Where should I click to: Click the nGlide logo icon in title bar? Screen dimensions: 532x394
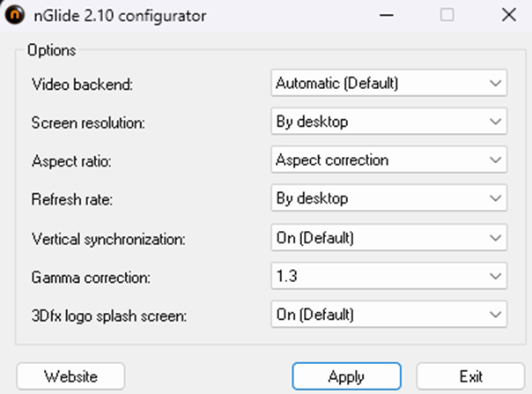pyautogui.click(x=15, y=15)
